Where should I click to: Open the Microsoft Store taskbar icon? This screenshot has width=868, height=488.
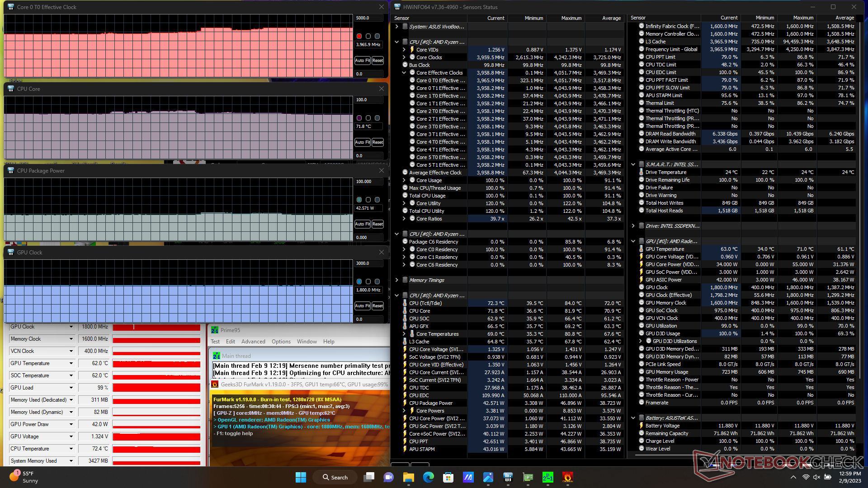[448, 477]
